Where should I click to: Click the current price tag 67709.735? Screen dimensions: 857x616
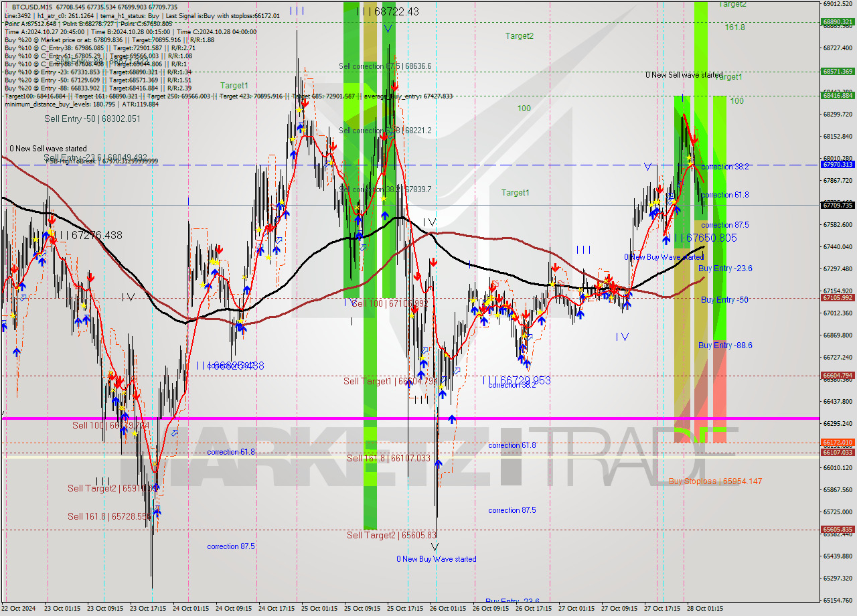click(838, 205)
